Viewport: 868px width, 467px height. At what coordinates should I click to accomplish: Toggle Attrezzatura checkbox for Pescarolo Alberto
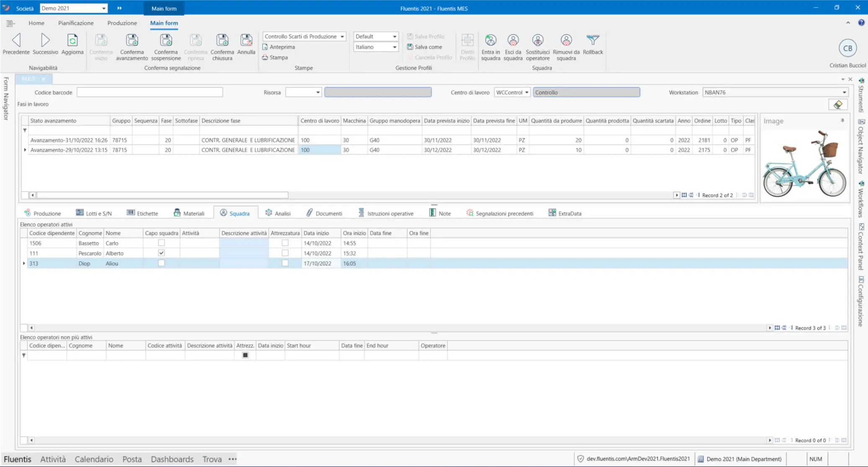[285, 253]
